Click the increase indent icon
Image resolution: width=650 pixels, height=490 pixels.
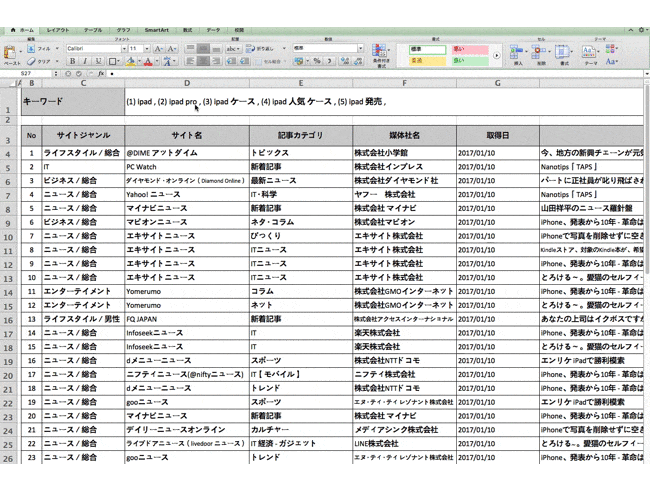[x=245, y=61]
